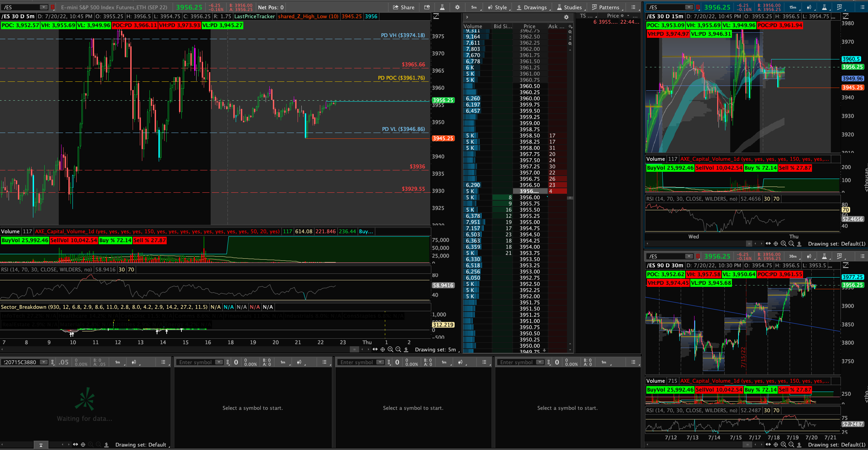Open the flask Edit Studies icon
The height and width of the screenshot is (450, 868).
(x=442, y=7)
